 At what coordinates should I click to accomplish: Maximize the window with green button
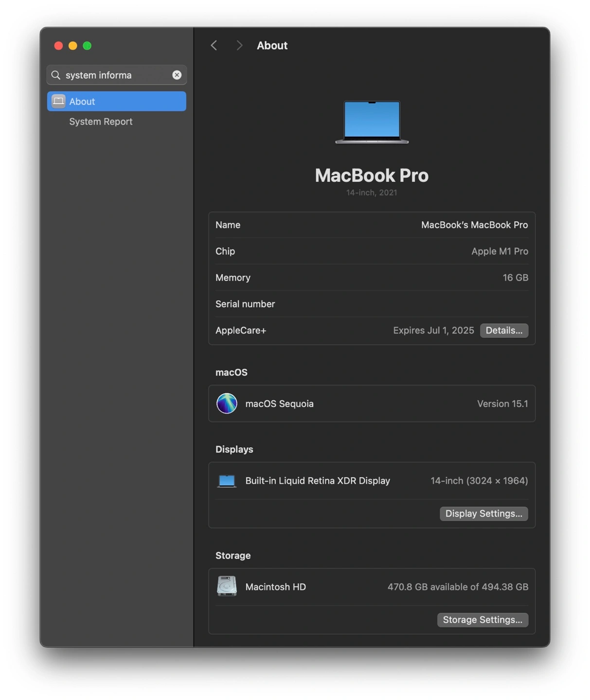[x=87, y=46]
